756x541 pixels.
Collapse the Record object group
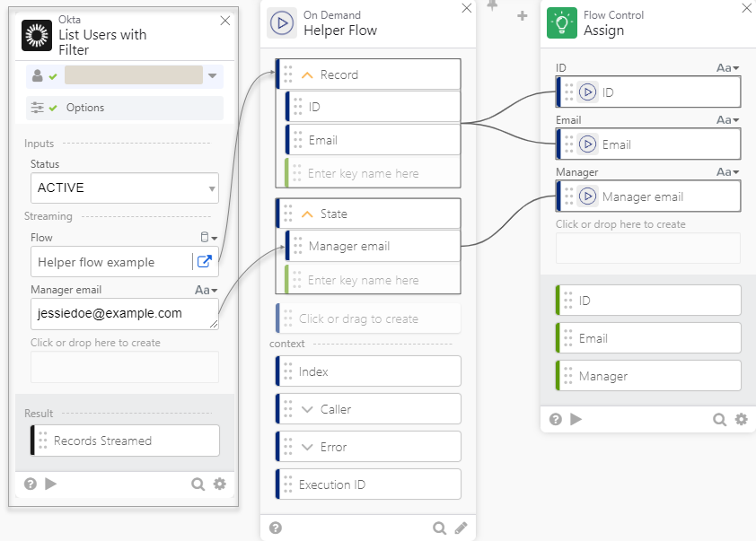pos(308,74)
